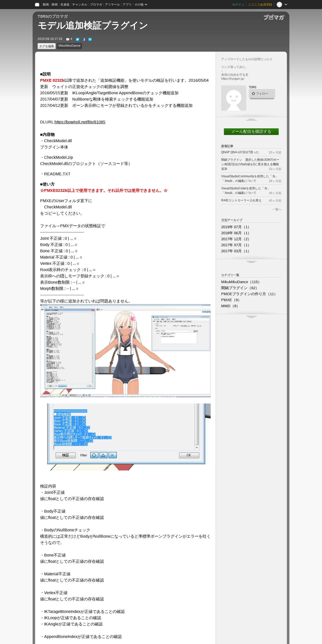Image resolution: width=322 pixels, height=644 pixels.
Task: Open archive 2018年 06月
Action: click(236, 233)
